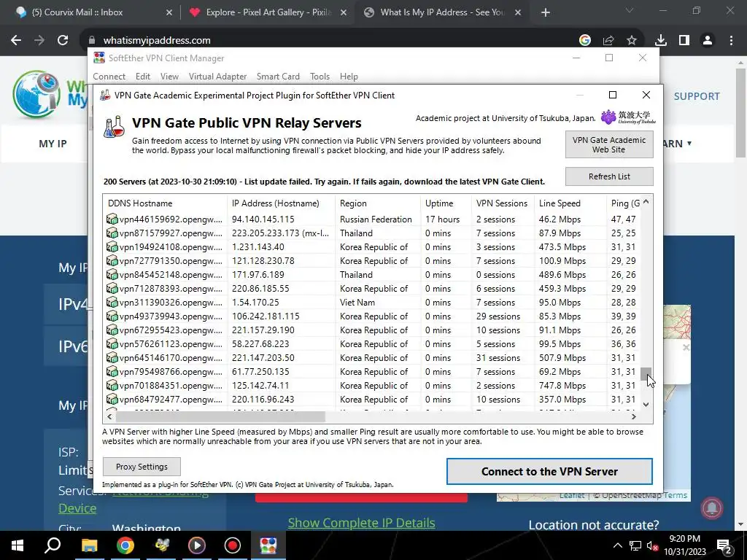Image resolution: width=747 pixels, height=560 pixels.
Task: Click the 17 hours uptime cell
Action: coord(442,219)
